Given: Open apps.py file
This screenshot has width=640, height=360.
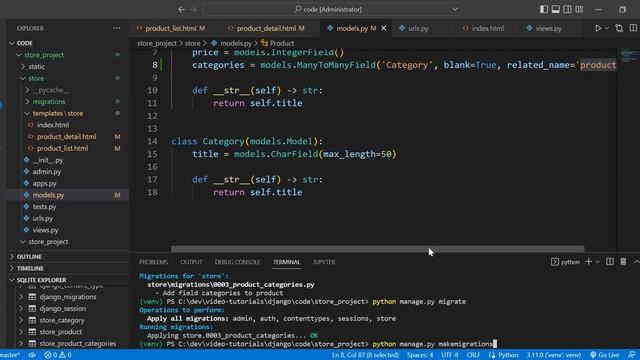Looking at the screenshot, I should point(44,183).
